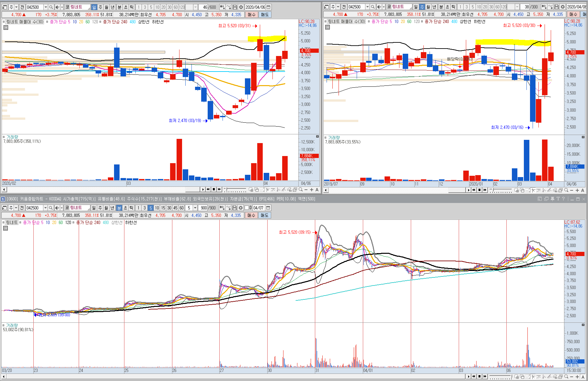This screenshot has height=381, width=588.
Task: Click the rewind button below bottom chart
Action: [x=474, y=376]
